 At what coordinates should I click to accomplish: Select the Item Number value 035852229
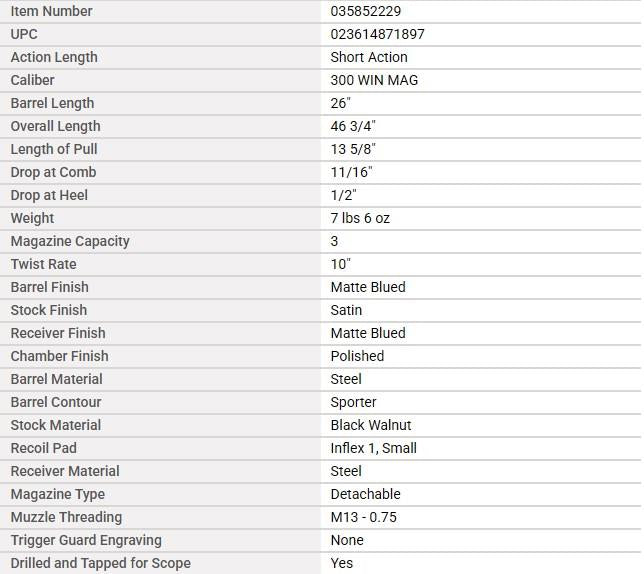point(366,11)
